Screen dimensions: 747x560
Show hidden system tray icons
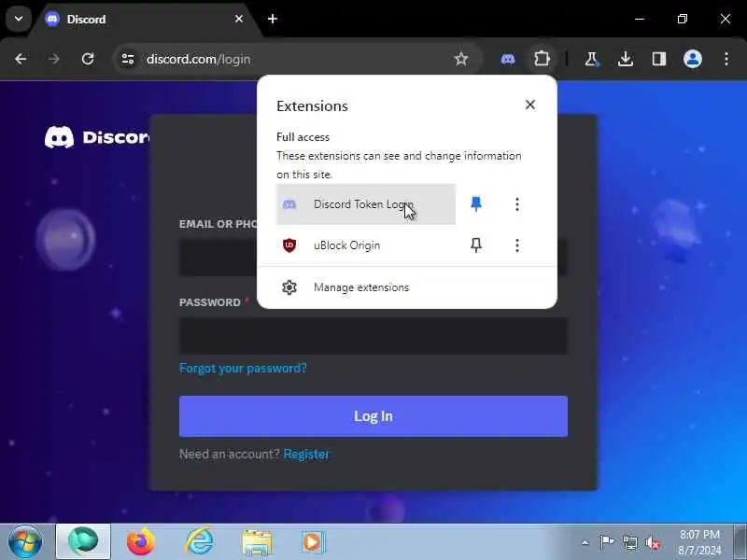tap(585, 542)
